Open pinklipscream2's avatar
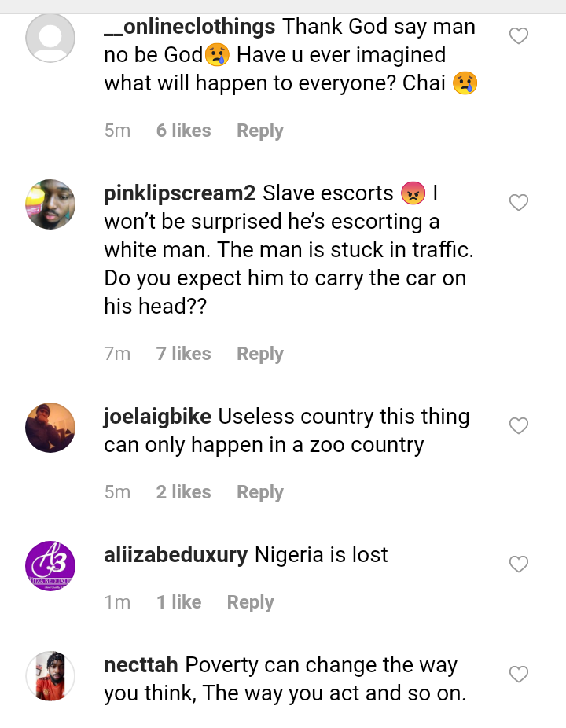This screenshot has height=728, width=566. point(50,204)
